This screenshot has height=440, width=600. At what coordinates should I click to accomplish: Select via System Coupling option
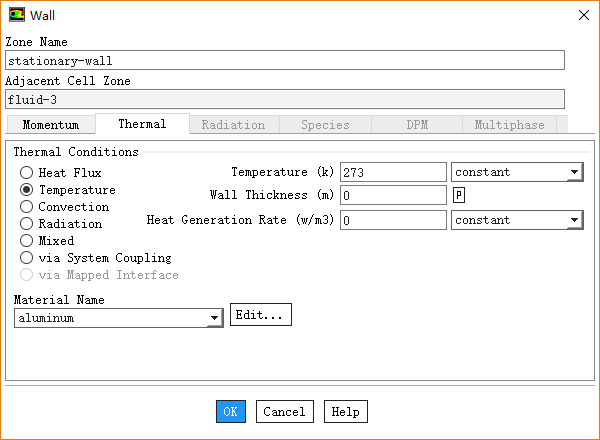(x=28, y=258)
